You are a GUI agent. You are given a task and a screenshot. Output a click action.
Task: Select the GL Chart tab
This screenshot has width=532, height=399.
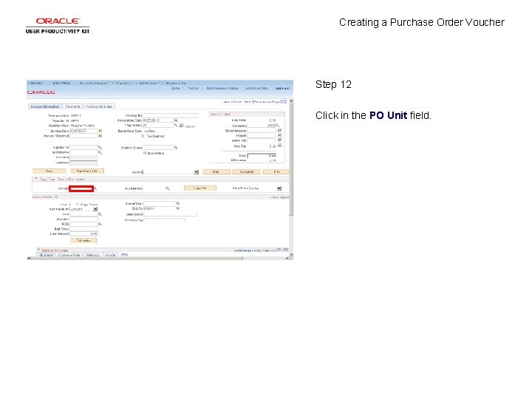click(46, 255)
